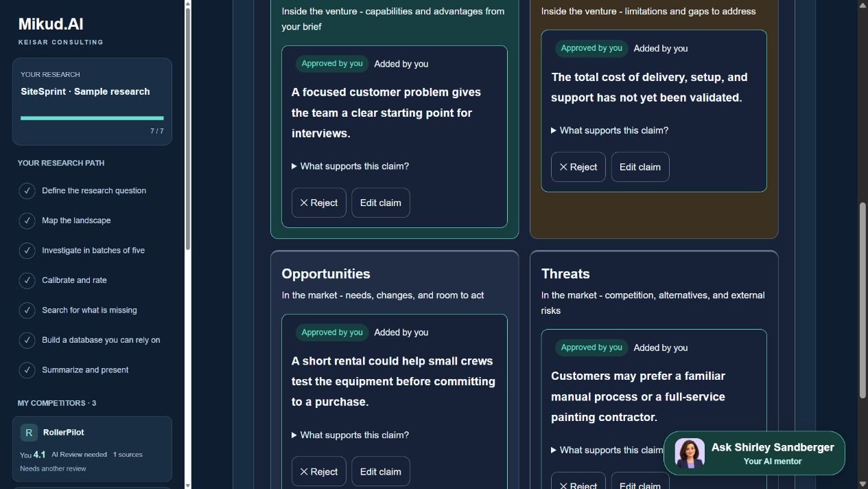
Task: Edit the focused customer problem claim
Action: pos(381,203)
